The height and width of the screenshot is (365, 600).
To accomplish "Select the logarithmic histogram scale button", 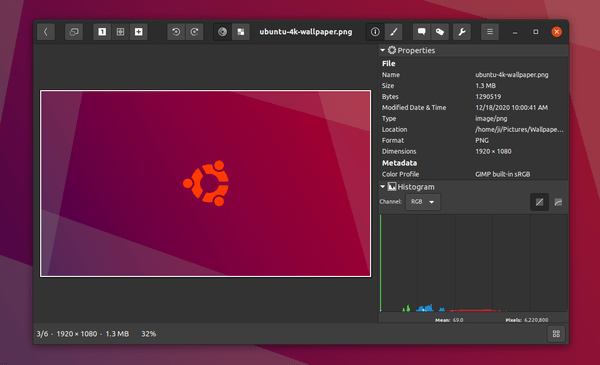I will pos(558,202).
